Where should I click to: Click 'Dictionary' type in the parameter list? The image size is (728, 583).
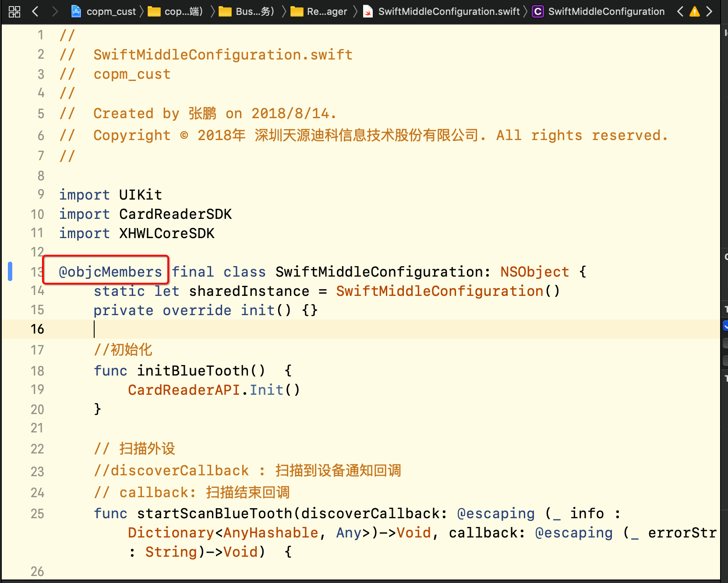click(171, 533)
